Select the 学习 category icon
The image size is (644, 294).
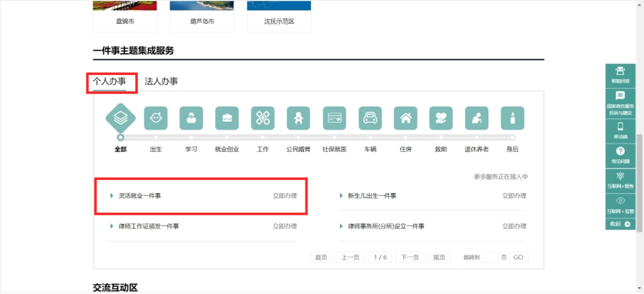pyautogui.click(x=191, y=118)
